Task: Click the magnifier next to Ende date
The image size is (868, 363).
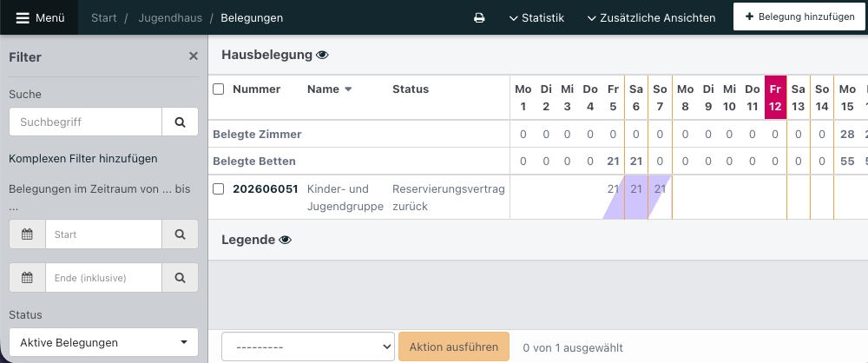Action: tap(180, 278)
